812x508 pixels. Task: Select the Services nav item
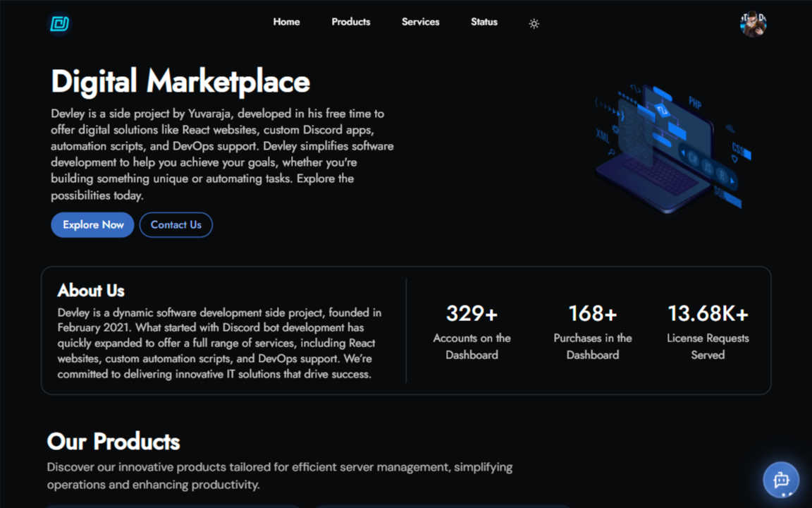coord(420,22)
